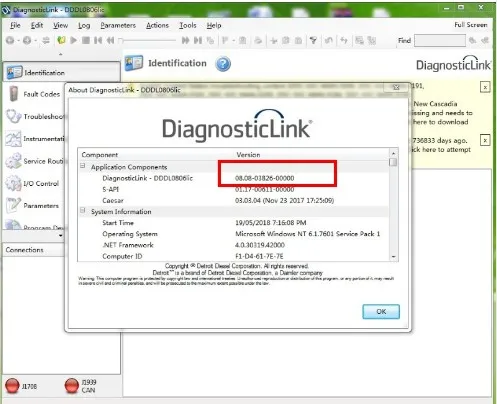This screenshot has width=497, height=404.
Task: Collapse the System Information group
Action: [x=83, y=211]
